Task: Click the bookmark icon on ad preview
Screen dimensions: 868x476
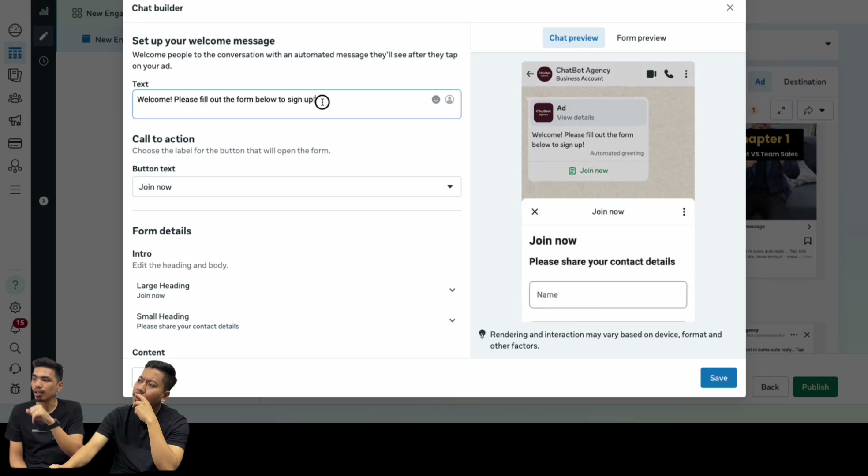Action: point(808,241)
